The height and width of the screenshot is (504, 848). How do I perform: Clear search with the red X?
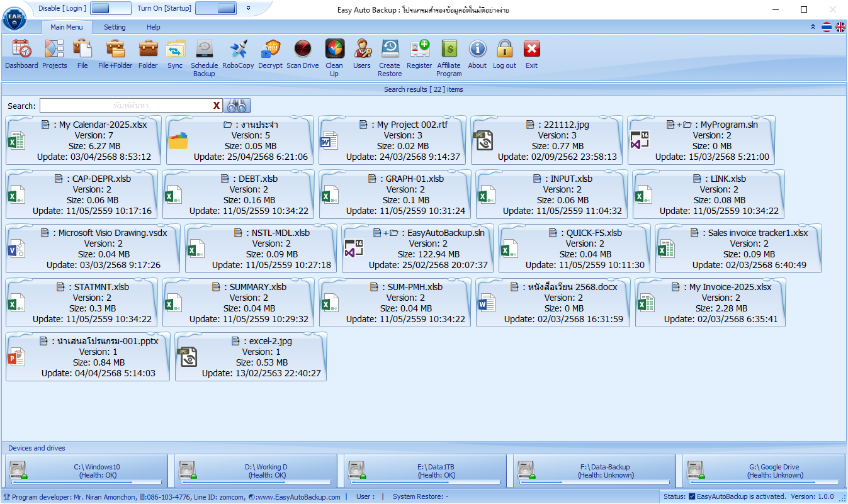click(x=217, y=106)
